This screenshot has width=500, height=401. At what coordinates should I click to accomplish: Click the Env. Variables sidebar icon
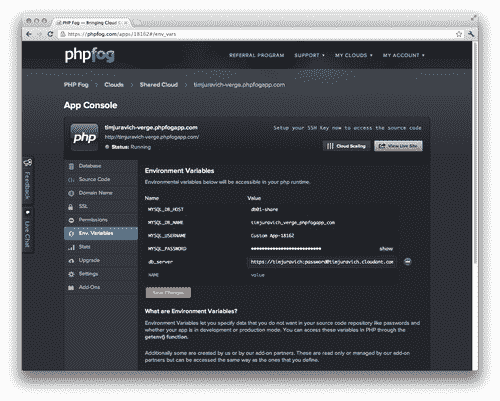tap(71, 234)
